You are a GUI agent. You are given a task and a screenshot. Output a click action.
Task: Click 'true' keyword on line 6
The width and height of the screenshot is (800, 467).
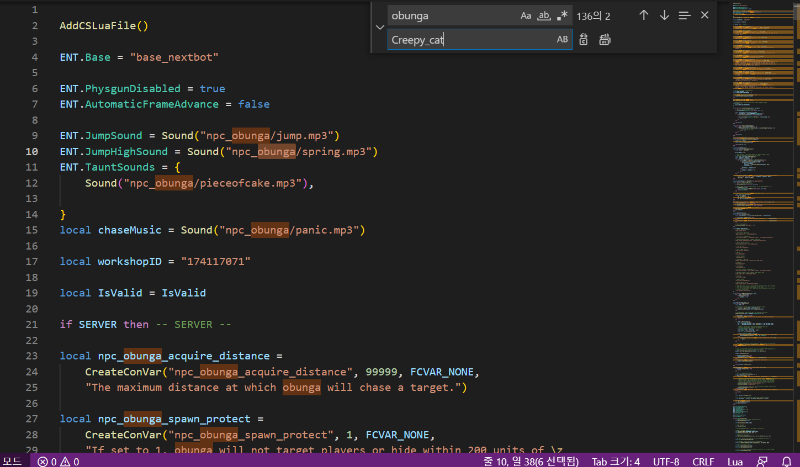(212, 89)
